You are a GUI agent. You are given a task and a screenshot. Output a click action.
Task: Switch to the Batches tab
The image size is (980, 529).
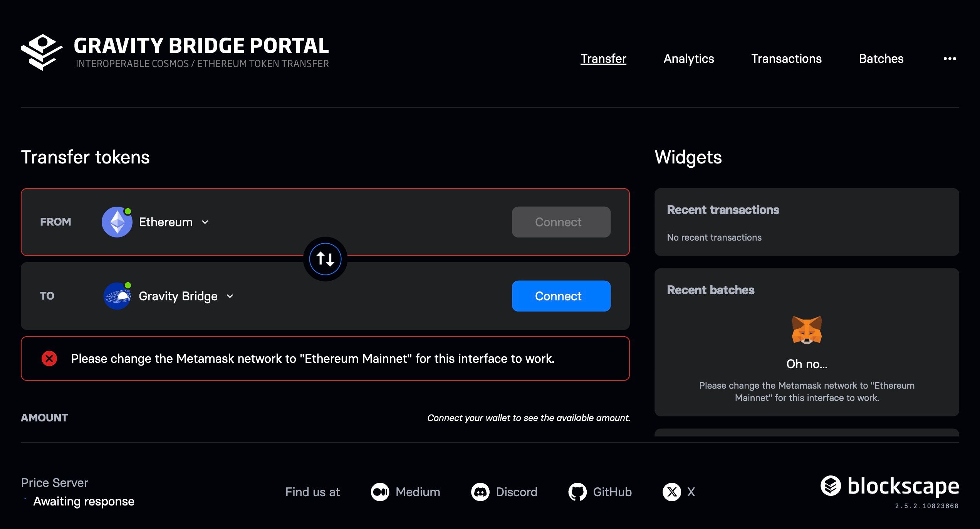881,59
